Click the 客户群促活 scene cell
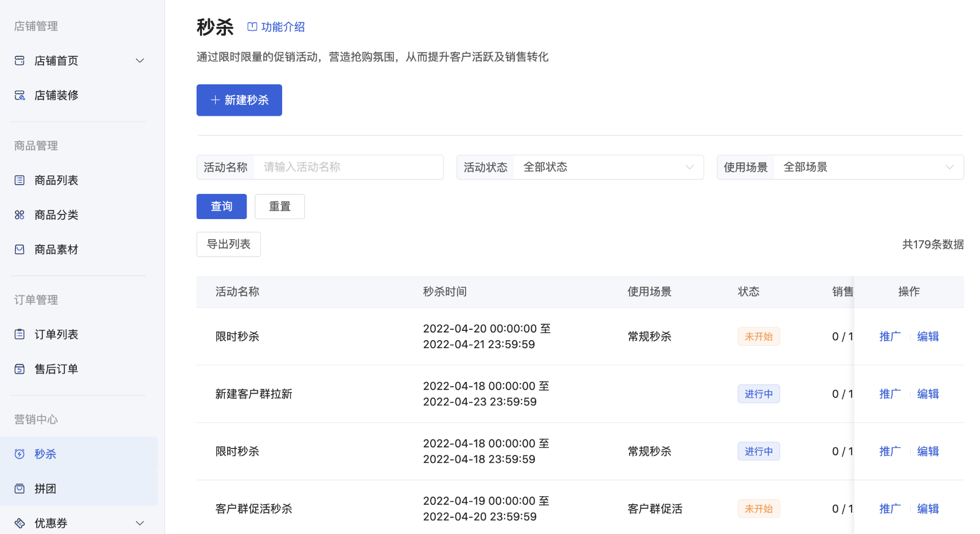Screen dimensions: 980x534 pyautogui.click(x=655, y=509)
